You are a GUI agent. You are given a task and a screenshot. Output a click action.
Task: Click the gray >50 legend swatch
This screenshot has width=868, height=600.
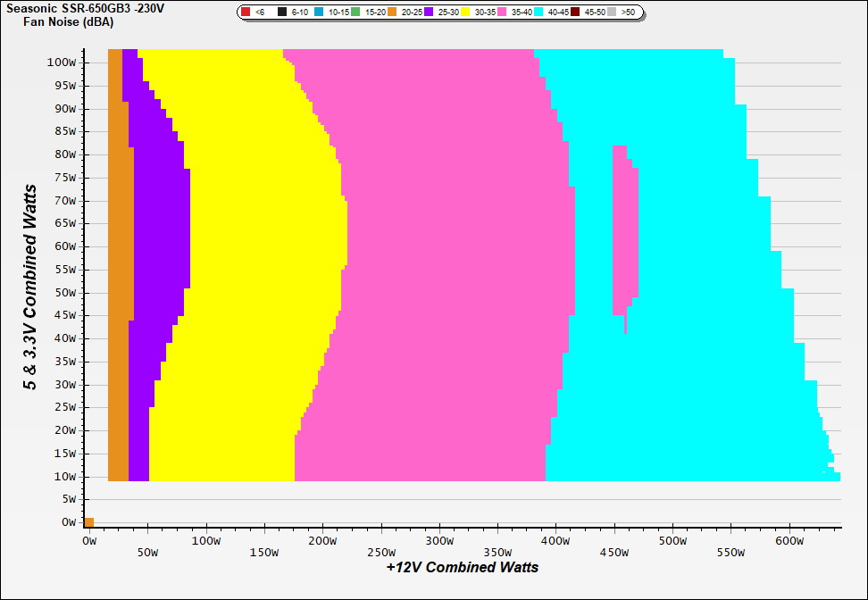pos(613,12)
